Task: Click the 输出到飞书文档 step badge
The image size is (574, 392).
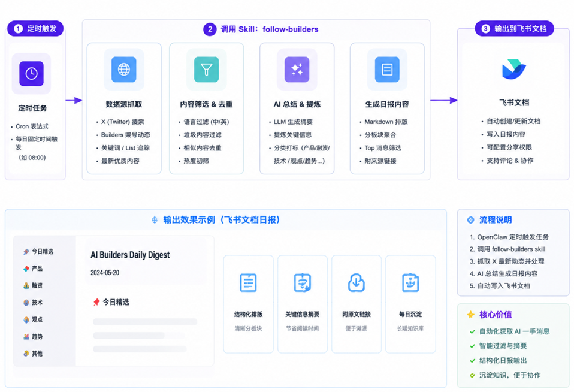Action: [x=514, y=29]
